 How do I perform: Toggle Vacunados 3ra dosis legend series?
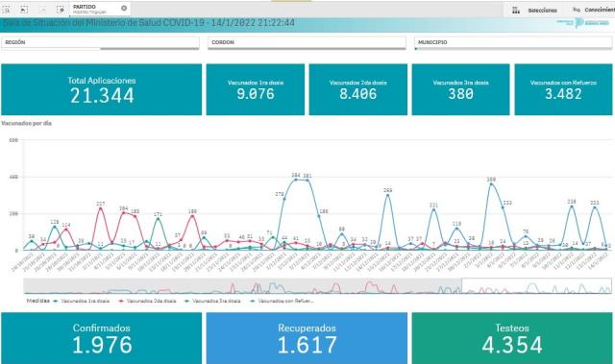[x=213, y=301]
